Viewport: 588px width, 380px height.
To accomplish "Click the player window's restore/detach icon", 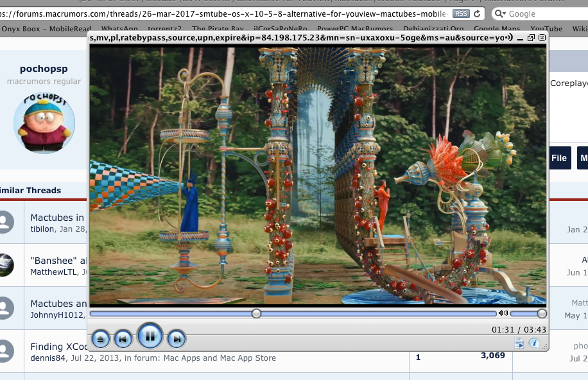I will pos(531,38).
